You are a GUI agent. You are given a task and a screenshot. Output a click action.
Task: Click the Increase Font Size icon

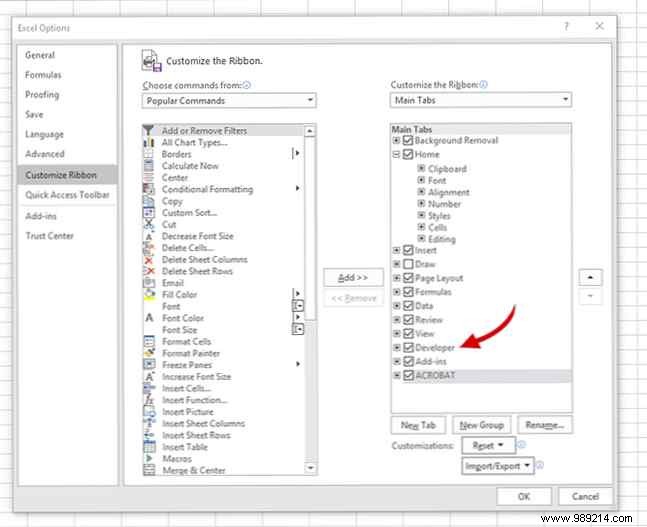click(x=149, y=376)
